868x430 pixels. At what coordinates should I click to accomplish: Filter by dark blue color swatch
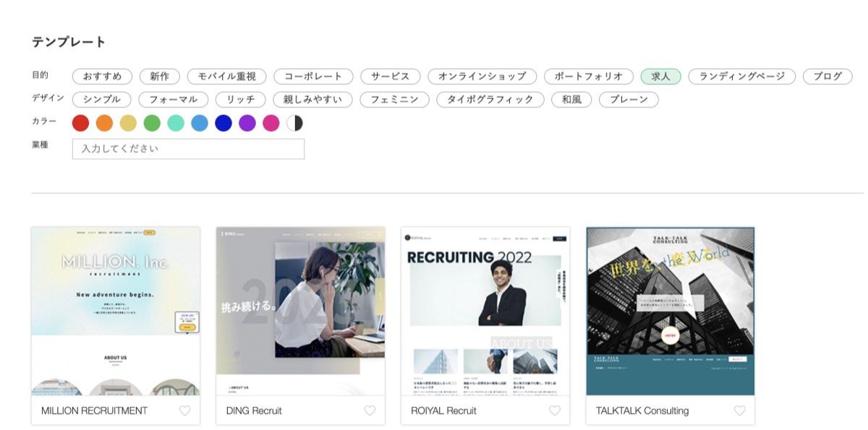[224, 124]
